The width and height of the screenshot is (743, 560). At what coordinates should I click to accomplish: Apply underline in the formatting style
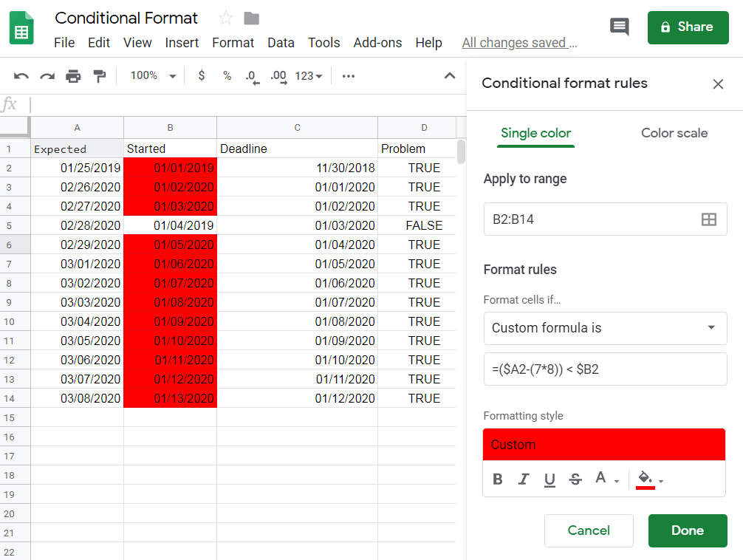(x=549, y=479)
